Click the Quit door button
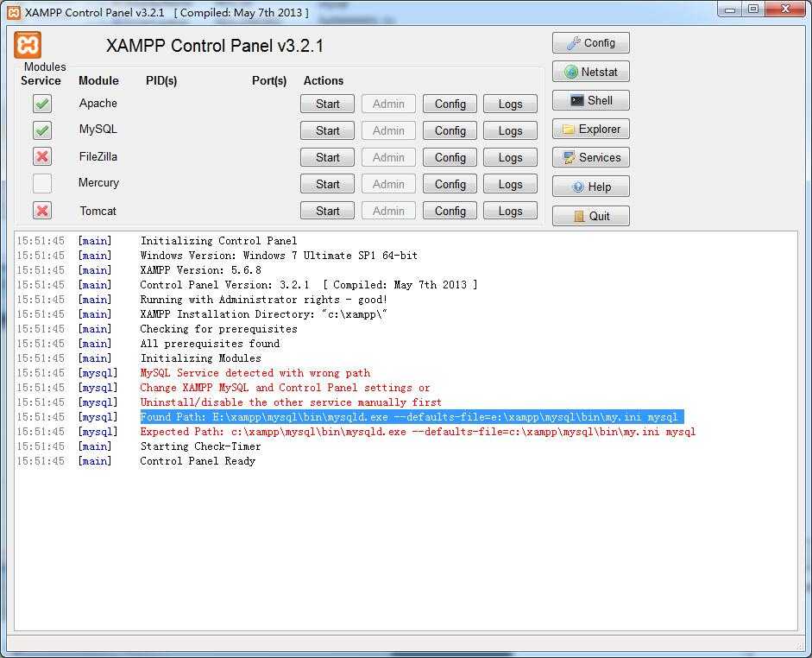This screenshot has width=812, height=658. 591,216
